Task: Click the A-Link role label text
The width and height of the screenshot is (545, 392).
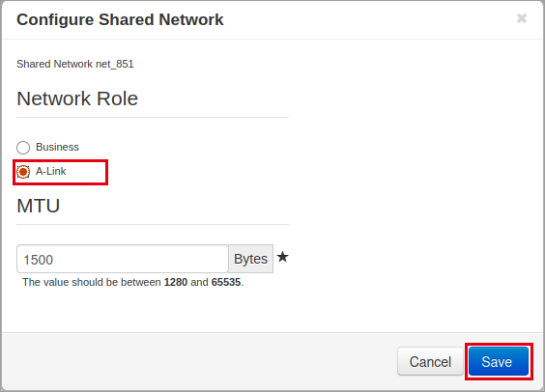Action: point(51,171)
